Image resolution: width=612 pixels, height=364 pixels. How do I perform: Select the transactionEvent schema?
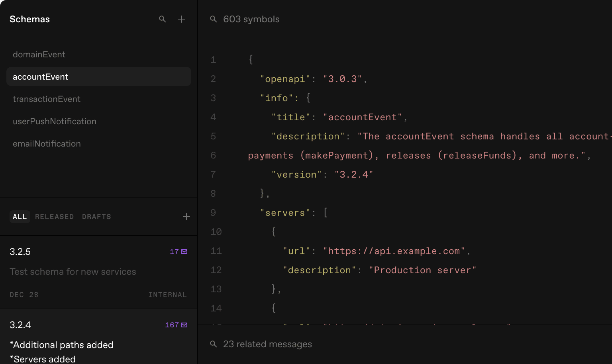47,99
